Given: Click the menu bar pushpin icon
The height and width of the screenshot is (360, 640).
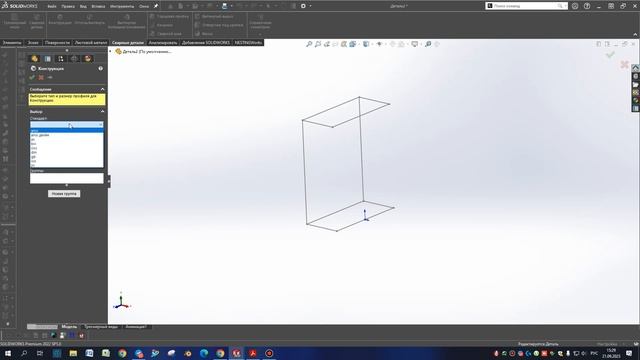Looking at the screenshot, I should [156, 6].
